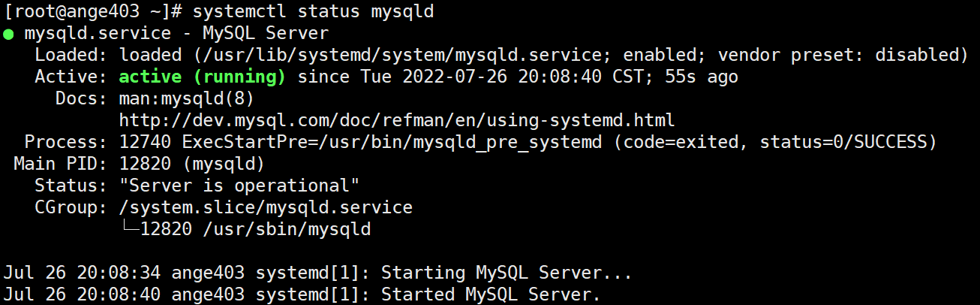Image resolution: width=980 pixels, height=305 pixels.
Task: Click the 'status=0/SUCCESS' exit code text
Action: click(x=848, y=142)
